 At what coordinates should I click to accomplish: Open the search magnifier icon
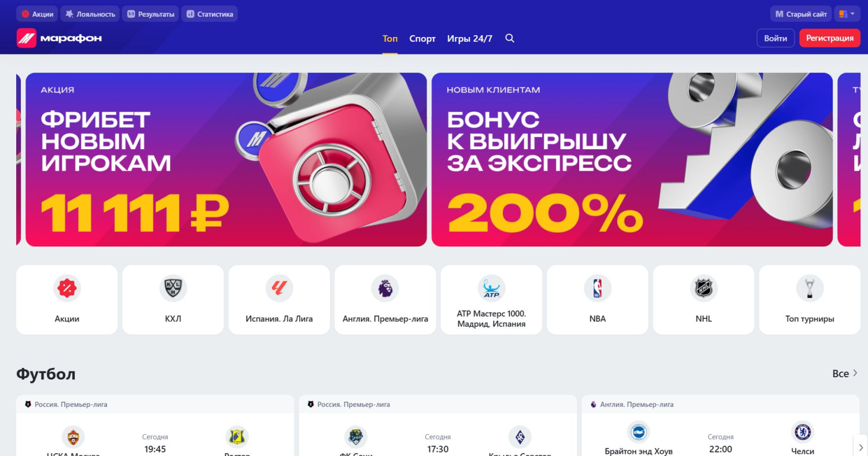(x=510, y=38)
